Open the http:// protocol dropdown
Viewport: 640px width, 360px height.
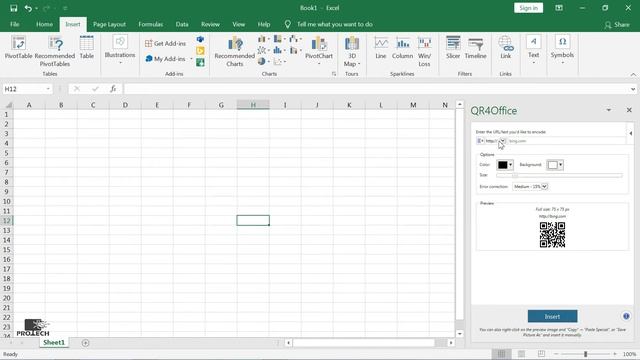pyautogui.click(x=502, y=141)
